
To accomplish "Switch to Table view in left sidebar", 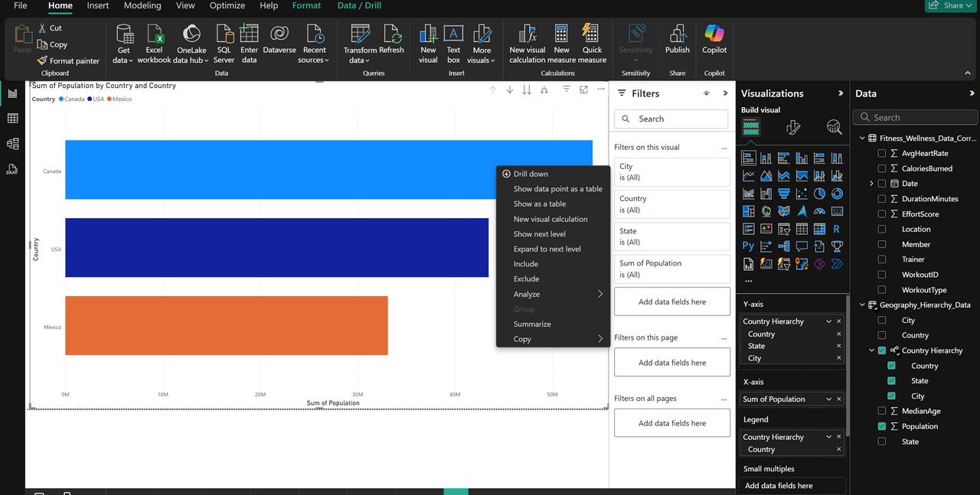I will (12, 119).
